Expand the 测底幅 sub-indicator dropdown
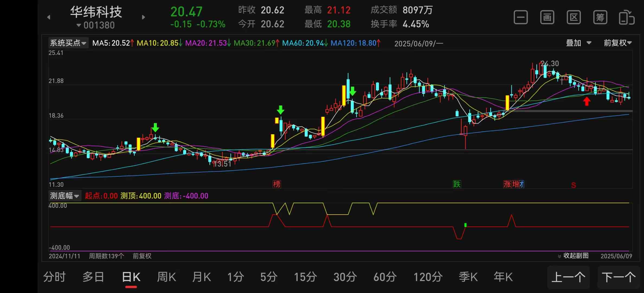Image resolution: width=644 pixels, height=293 pixels. tap(65, 196)
